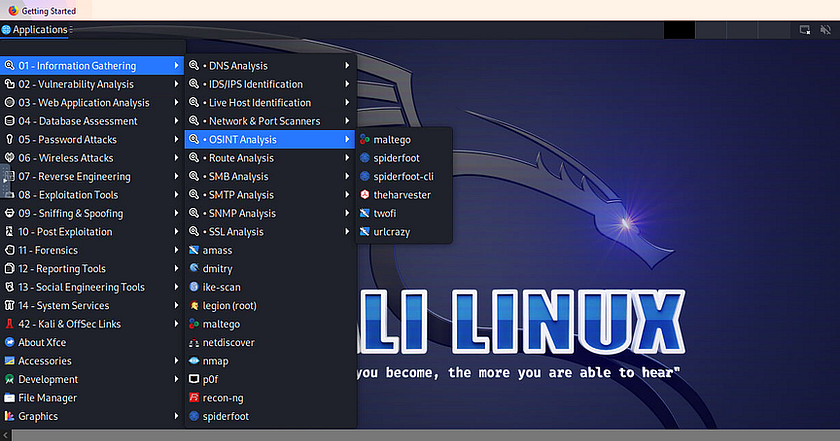Expand the Network & Port Scanners arrow

(x=347, y=121)
